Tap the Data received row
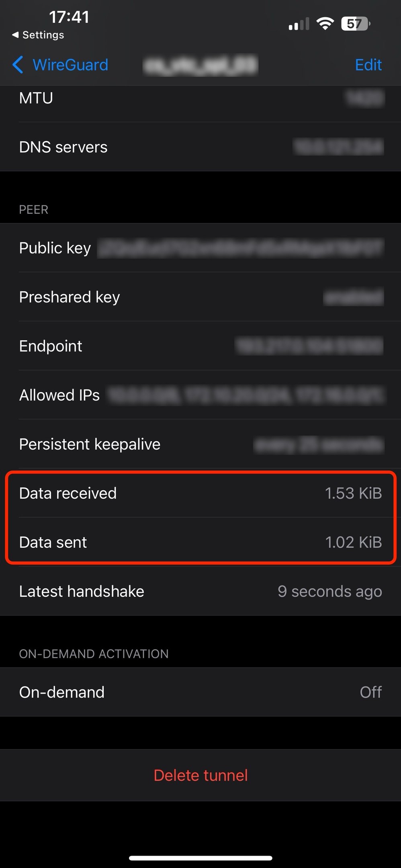The image size is (401, 868). click(200, 493)
